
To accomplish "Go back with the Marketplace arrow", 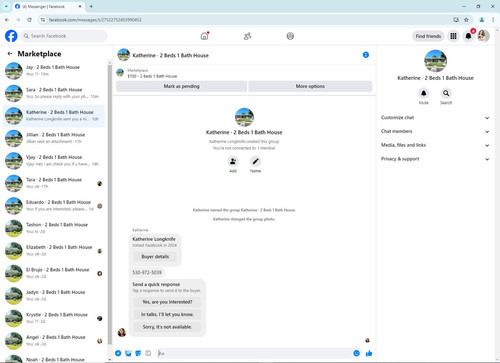I will click(x=10, y=54).
